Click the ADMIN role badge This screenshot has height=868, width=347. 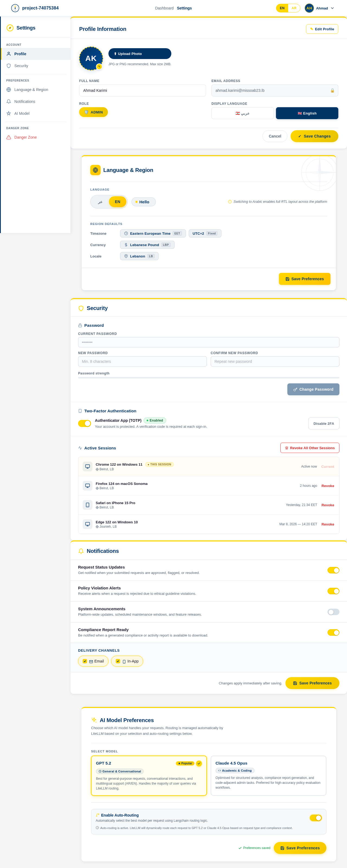pyautogui.click(x=94, y=112)
